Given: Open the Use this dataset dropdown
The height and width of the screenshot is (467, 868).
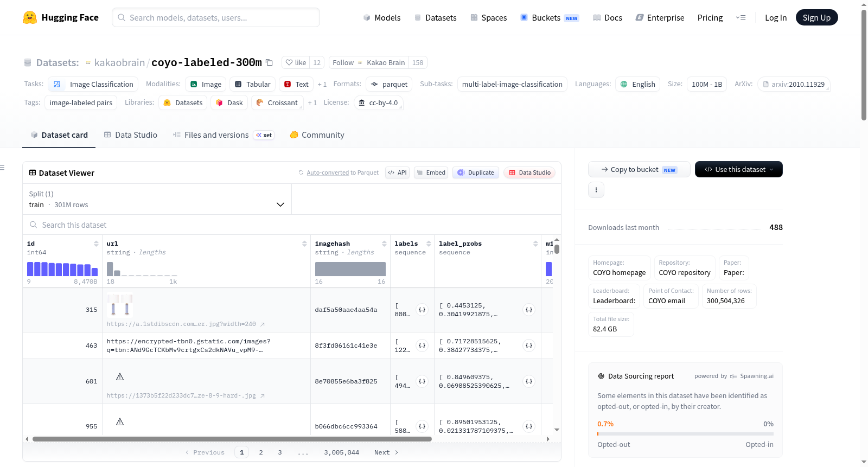Looking at the screenshot, I should click(739, 169).
